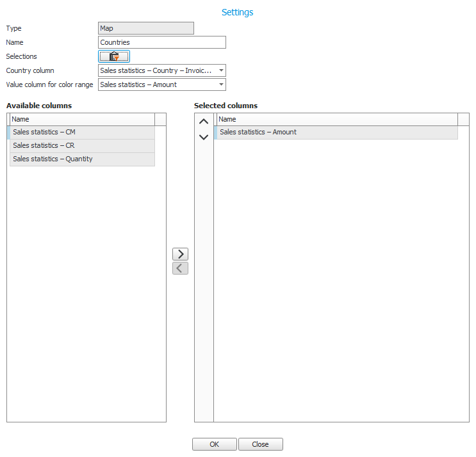Click empty header cell right of Selected Name
476x457 pixels.
[x=463, y=119]
